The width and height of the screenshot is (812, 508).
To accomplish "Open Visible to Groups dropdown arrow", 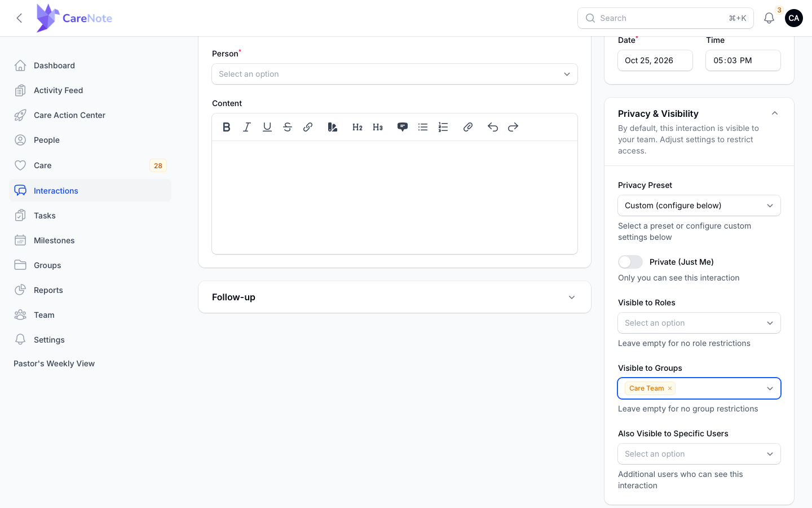I will (x=770, y=388).
